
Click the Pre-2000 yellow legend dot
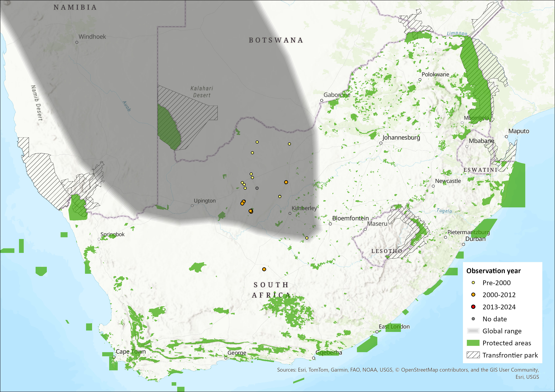click(x=473, y=283)
